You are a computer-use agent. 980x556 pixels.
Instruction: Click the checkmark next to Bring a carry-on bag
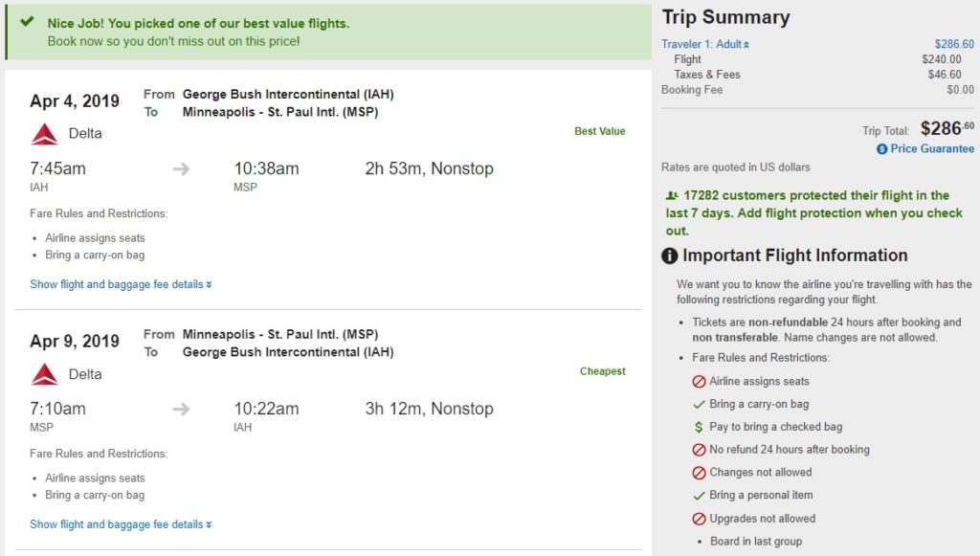[699, 404]
